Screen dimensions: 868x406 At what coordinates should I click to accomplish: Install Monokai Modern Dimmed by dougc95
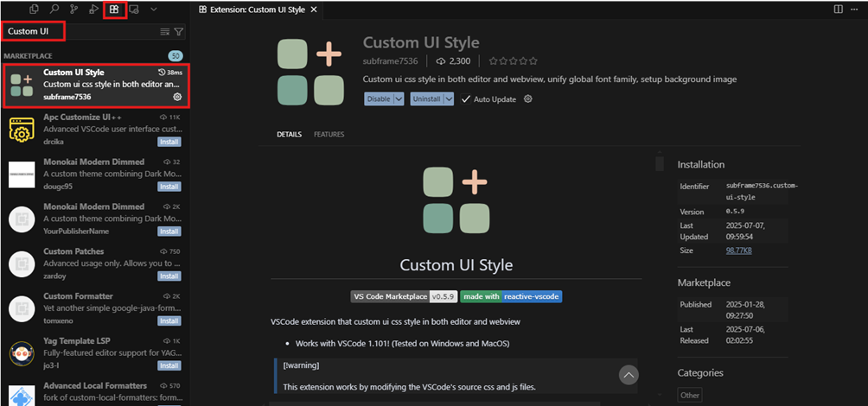169,187
